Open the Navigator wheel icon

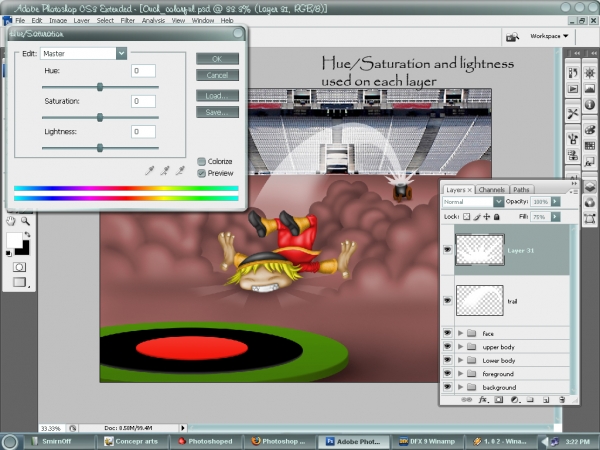point(590,73)
